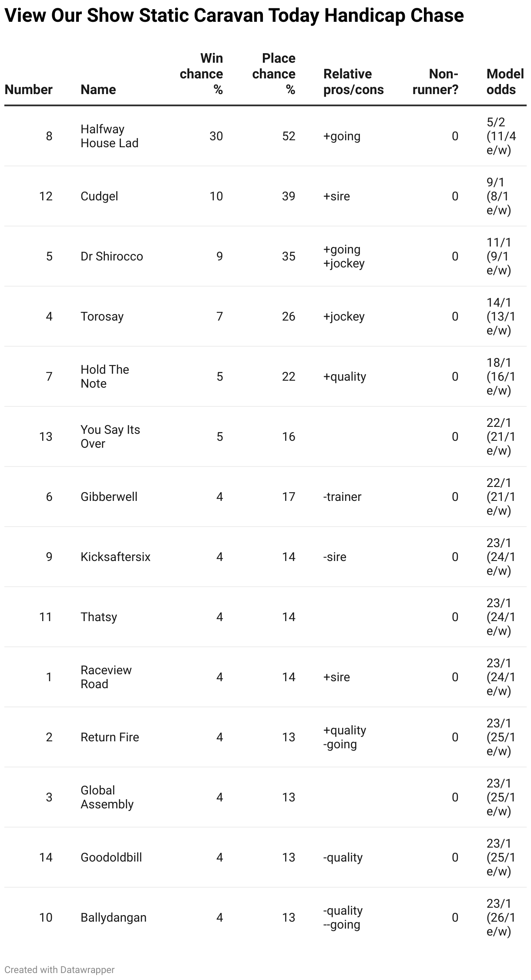The width and height of the screenshot is (531, 980).
Task: Click the Non-runner? column header
Action: [435, 81]
